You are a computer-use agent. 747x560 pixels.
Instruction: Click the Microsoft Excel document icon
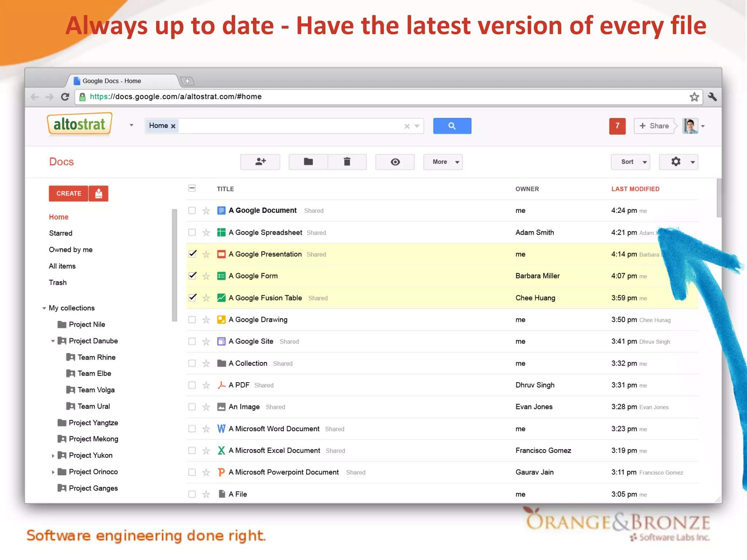point(221,451)
